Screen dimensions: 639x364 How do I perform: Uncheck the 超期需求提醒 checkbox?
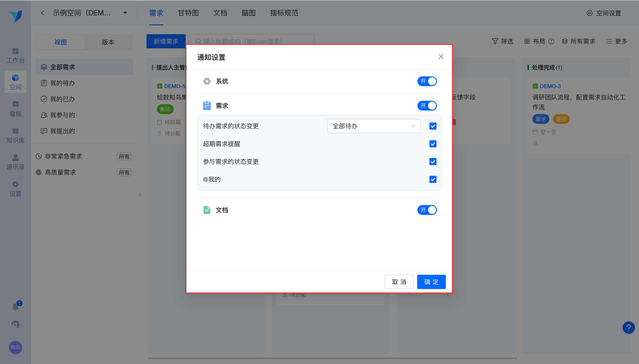(433, 144)
